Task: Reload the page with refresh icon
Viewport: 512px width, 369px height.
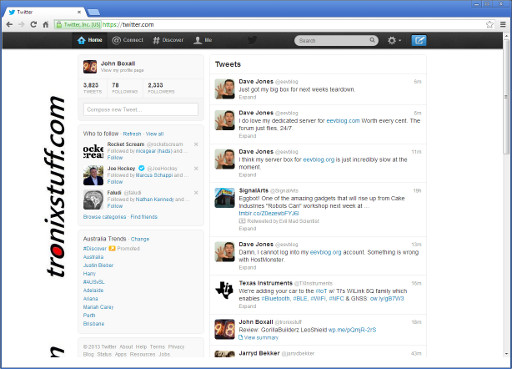Action: coord(33,25)
